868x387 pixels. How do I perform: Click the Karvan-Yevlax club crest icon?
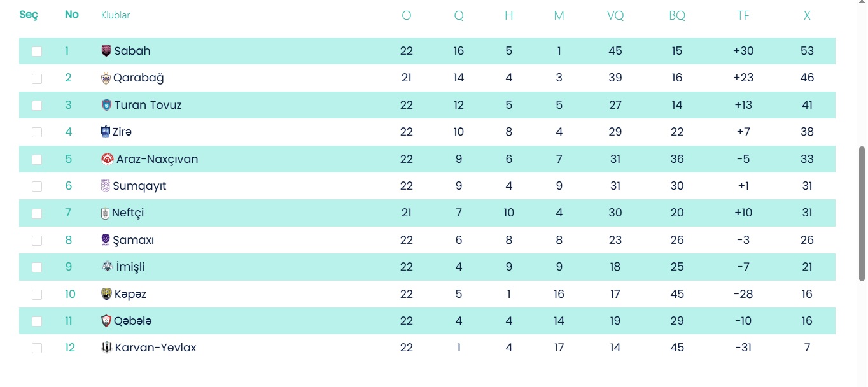(106, 348)
